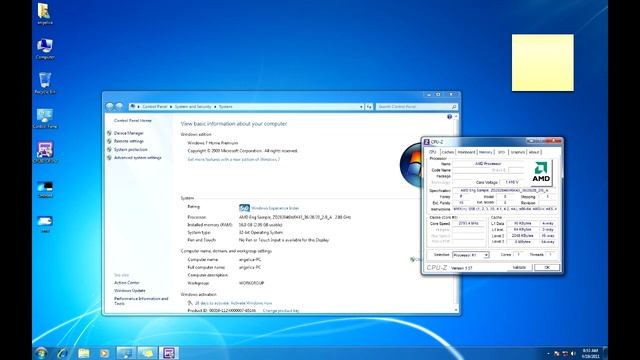Viewport: 640px width, 360px height.
Task: Open Control Panel Home link
Action: (133, 120)
